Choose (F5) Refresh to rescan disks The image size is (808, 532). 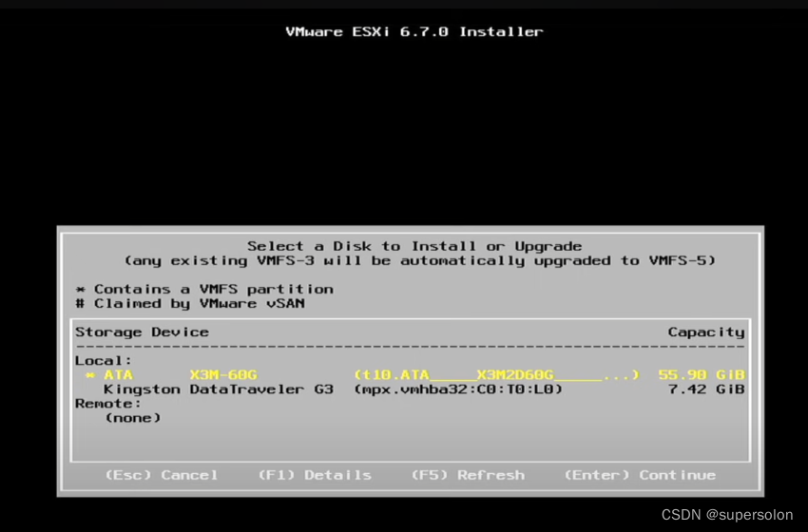click(x=468, y=475)
